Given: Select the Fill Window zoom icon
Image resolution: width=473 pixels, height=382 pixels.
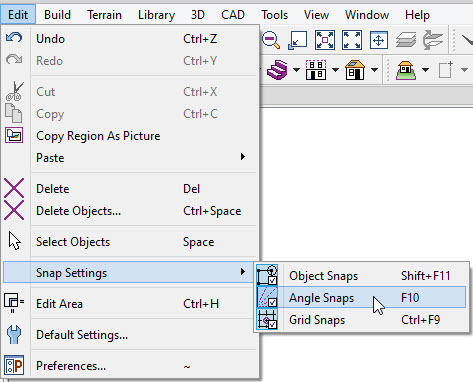Looking at the screenshot, I should [x=352, y=40].
